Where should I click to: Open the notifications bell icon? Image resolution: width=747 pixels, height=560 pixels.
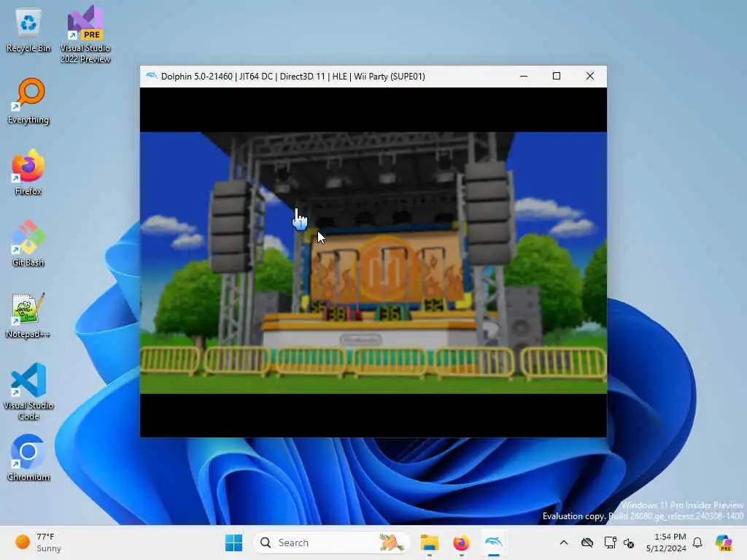(697, 542)
